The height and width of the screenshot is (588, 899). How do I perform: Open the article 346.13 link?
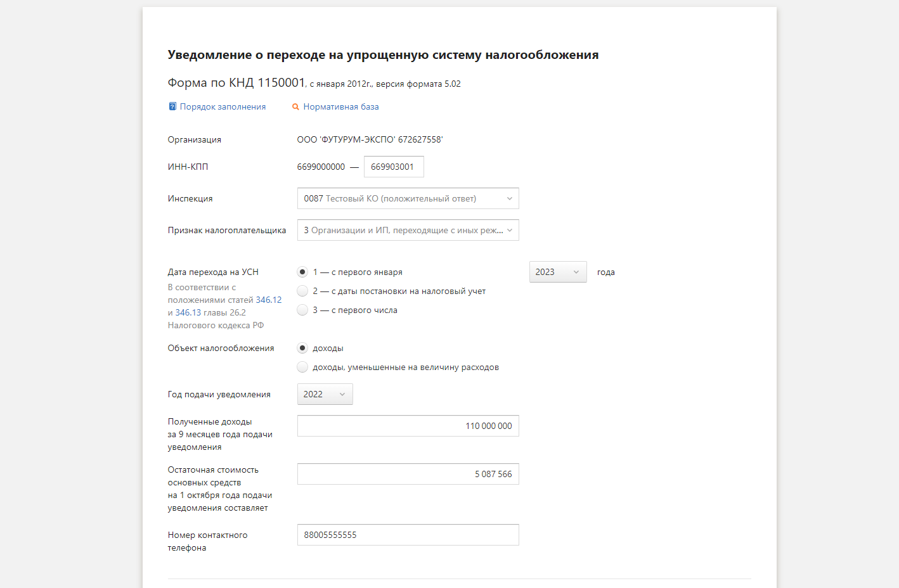coord(188,312)
